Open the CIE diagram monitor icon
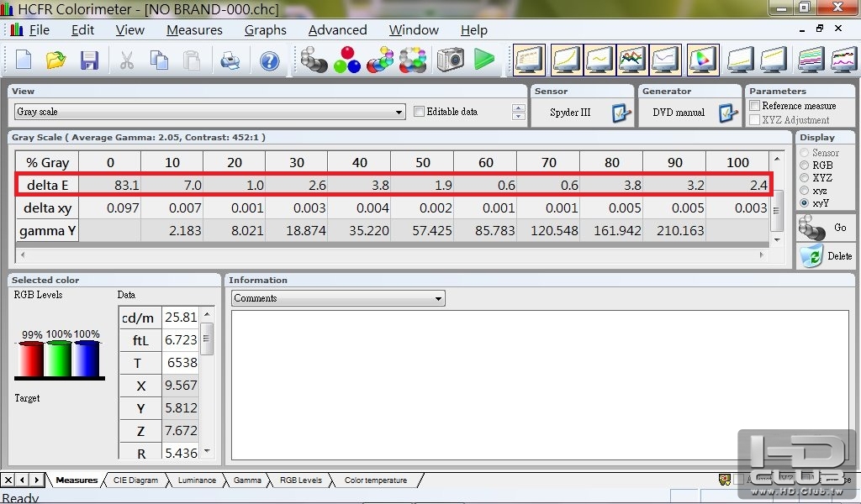 click(x=703, y=60)
